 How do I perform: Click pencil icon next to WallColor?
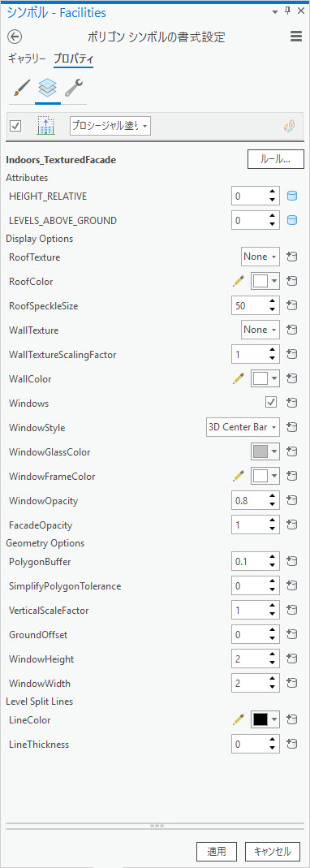click(x=239, y=378)
